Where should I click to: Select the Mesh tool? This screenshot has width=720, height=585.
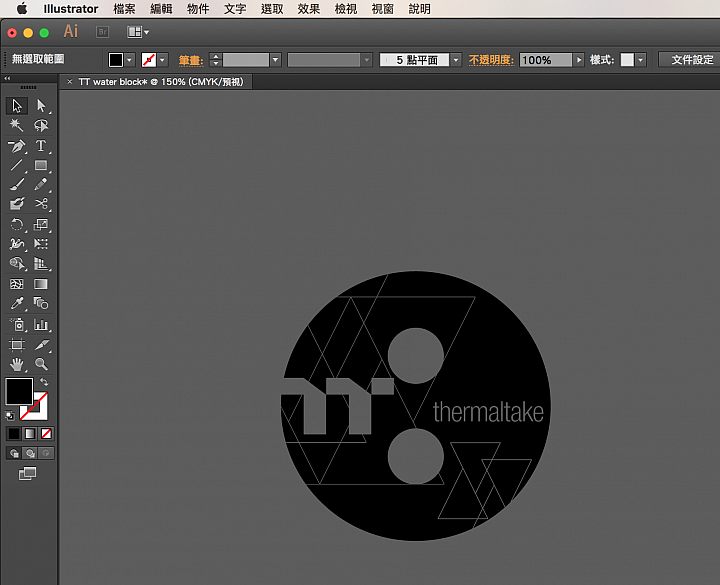[x=17, y=284]
